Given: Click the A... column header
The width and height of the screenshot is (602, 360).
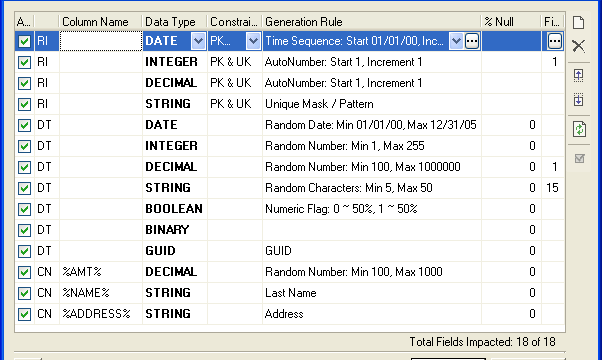Looking at the screenshot, I should coord(25,22).
